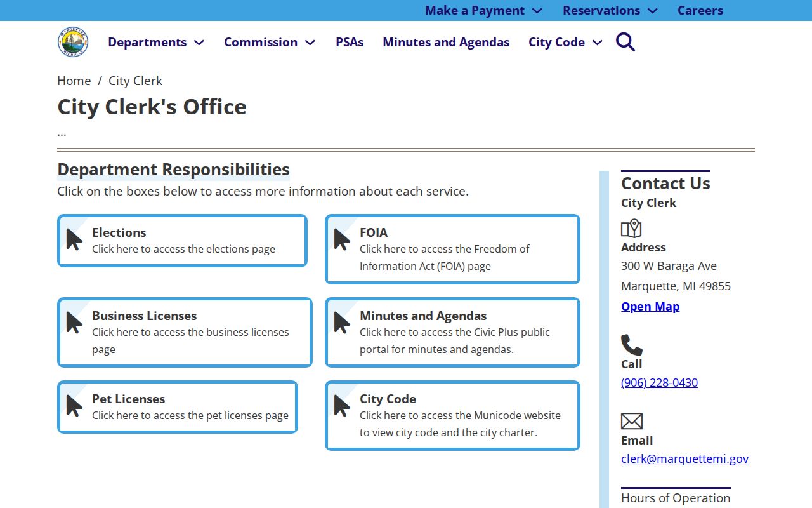
Task: Click the City Clerk's Office page title
Action: 152,107
